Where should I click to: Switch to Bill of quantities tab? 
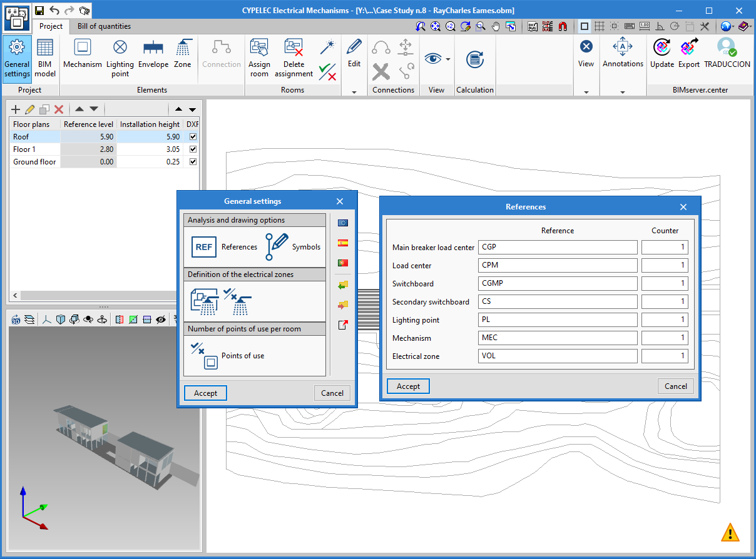105,26
